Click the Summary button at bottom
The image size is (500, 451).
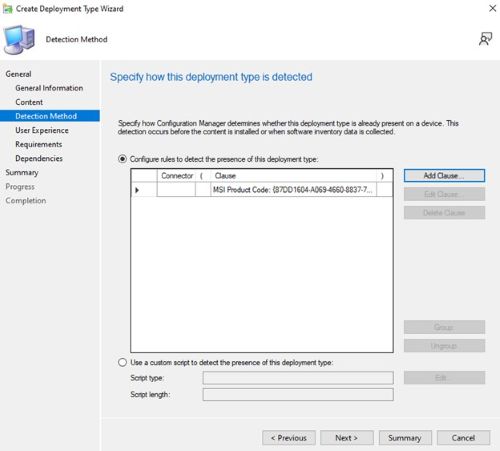pos(405,438)
